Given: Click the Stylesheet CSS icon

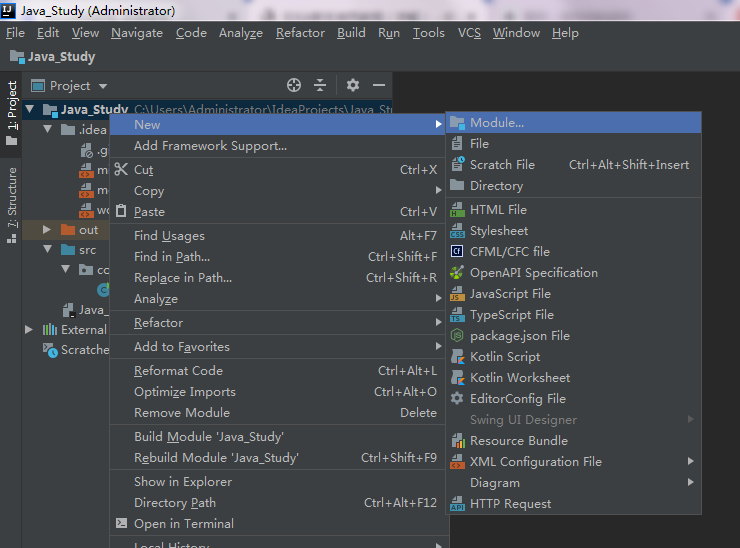Looking at the screenshot, I should 457,231.
